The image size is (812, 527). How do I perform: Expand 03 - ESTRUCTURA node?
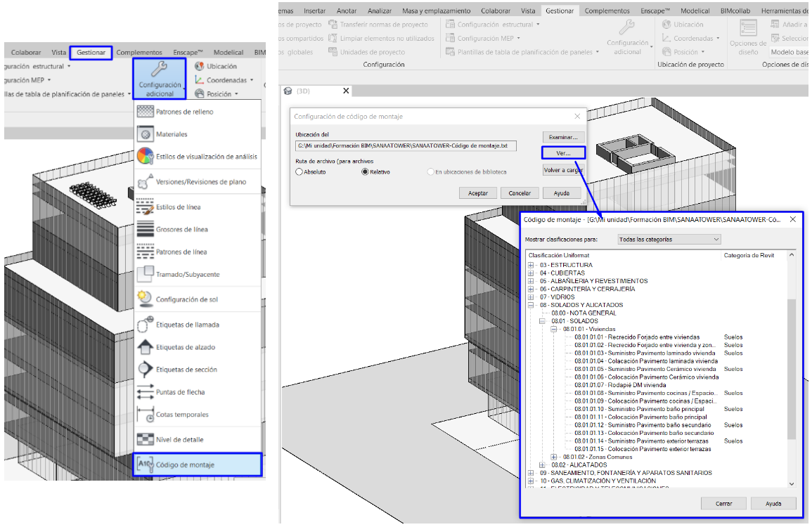tap(531, 265)
